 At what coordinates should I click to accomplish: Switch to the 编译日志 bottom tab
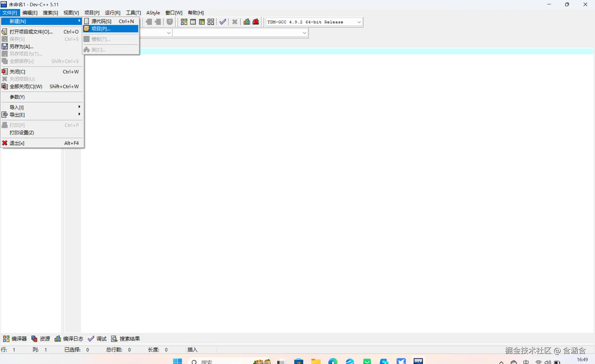tap(69, 339)
